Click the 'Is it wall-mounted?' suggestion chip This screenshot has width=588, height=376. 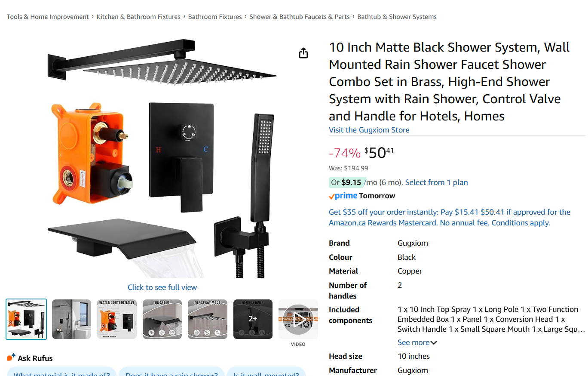pos(266,372)
